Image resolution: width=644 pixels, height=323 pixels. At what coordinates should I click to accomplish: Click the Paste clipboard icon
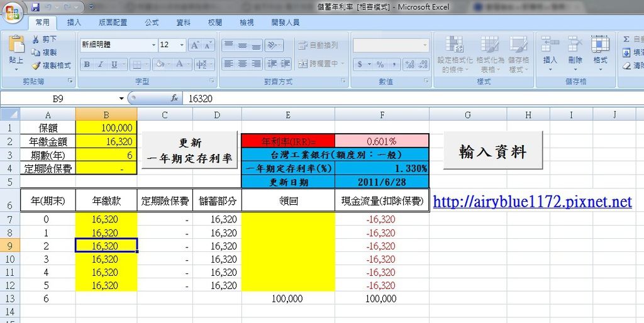point(16,45)
